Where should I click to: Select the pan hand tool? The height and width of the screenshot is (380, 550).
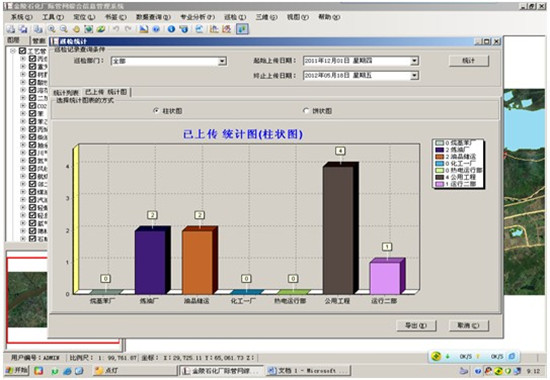click(76, 29)
